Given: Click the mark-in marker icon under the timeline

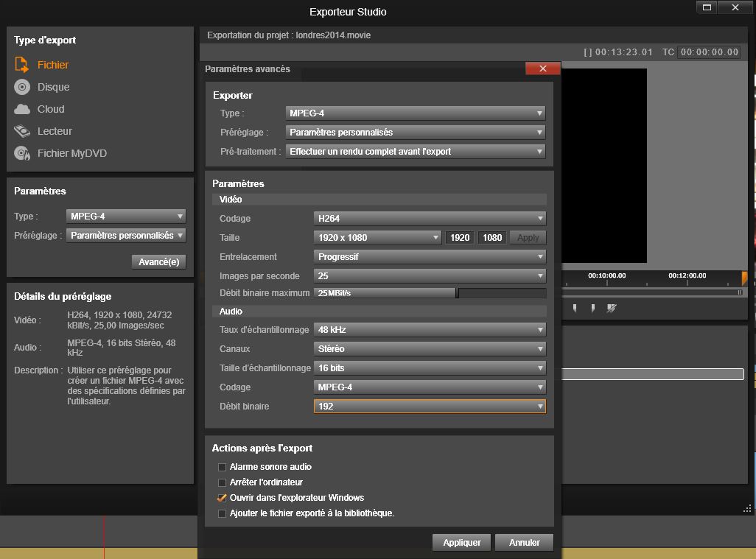Looking at the screenshot, I should 574,309.
